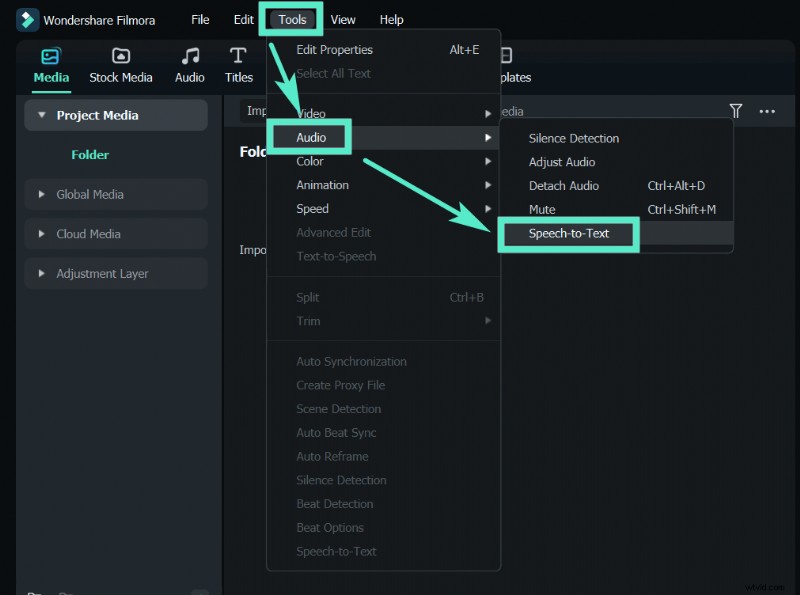Click Edit Properties in the Tools menu
This screenshot has height=595, width=800.
click(x=335, y=49)
